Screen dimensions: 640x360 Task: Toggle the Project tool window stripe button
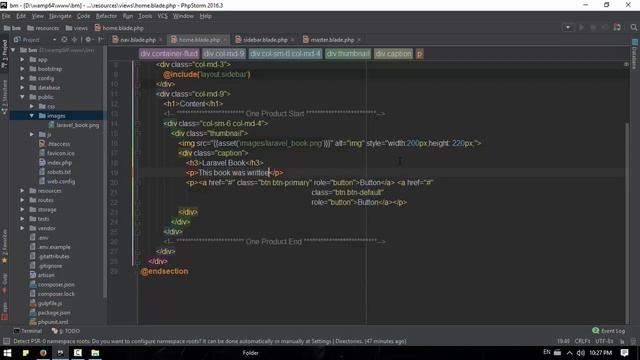pos(4,54)
